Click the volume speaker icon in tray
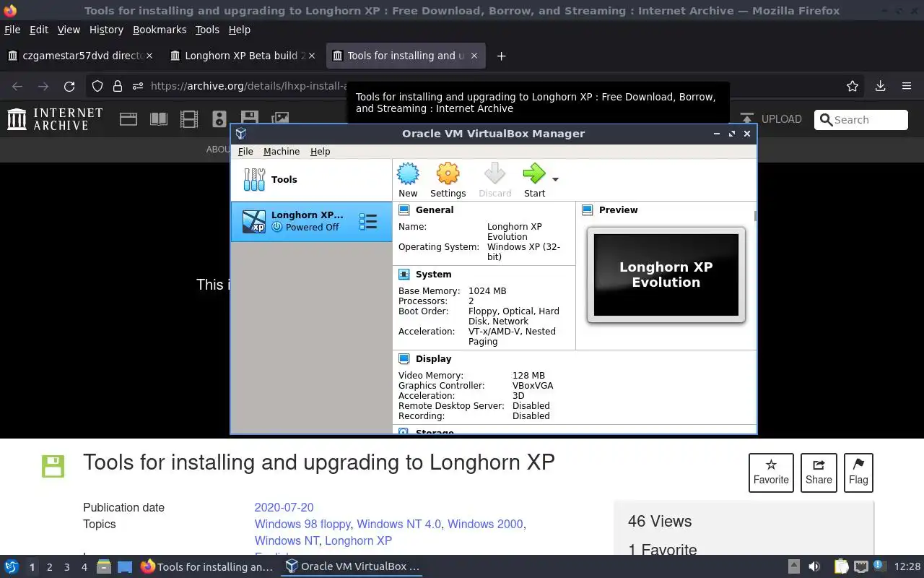924x578 pixels. pos(814,567)
